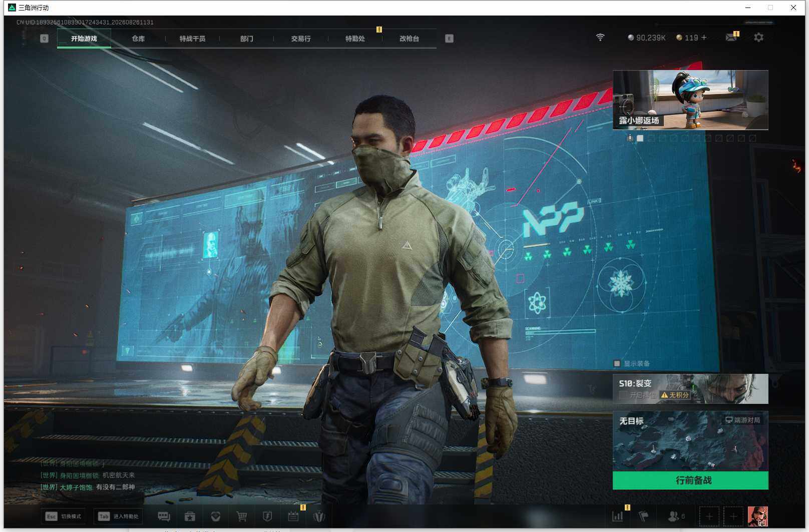809x532 pixels.
Task: Click the Esc 切换模式 button
Action: click(64, 516)
